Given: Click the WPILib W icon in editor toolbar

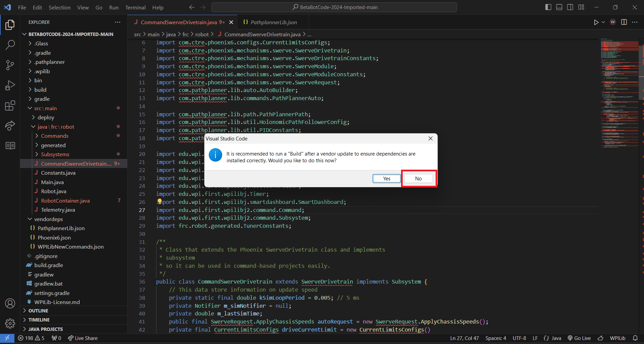Looking at the screenshot, I should 613,22.
